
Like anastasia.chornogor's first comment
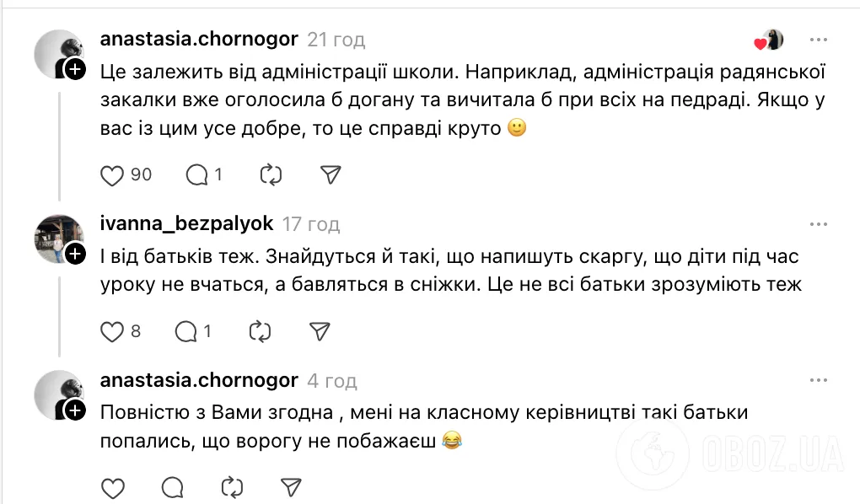pyautogui.click(x=111, y=174)
